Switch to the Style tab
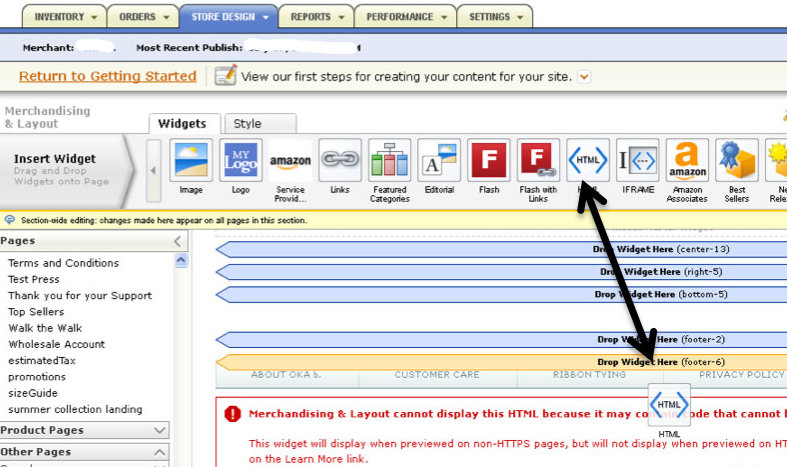The height and width of the screenshot is (467, 787). click(247, 124)
